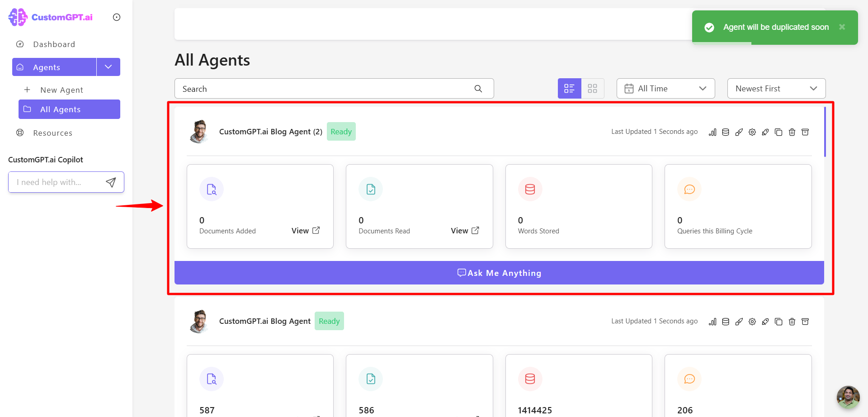The image size is (868, 417).
Task: Delete the original CustomGPT.ai Blog Agent
Action: 792,322
